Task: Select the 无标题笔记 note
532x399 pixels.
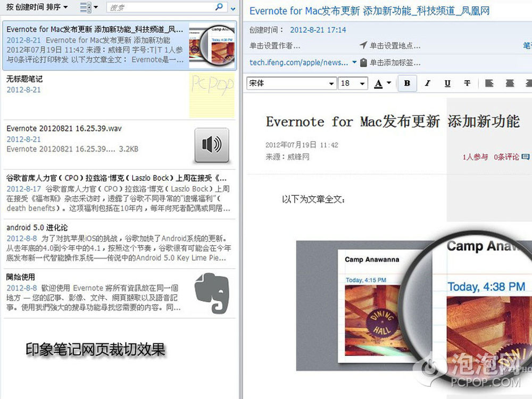Action: point(119,95)
